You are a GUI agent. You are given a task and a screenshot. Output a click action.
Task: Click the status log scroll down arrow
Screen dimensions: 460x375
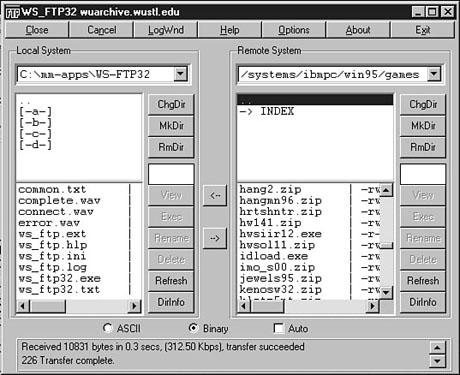coord(437,361)
